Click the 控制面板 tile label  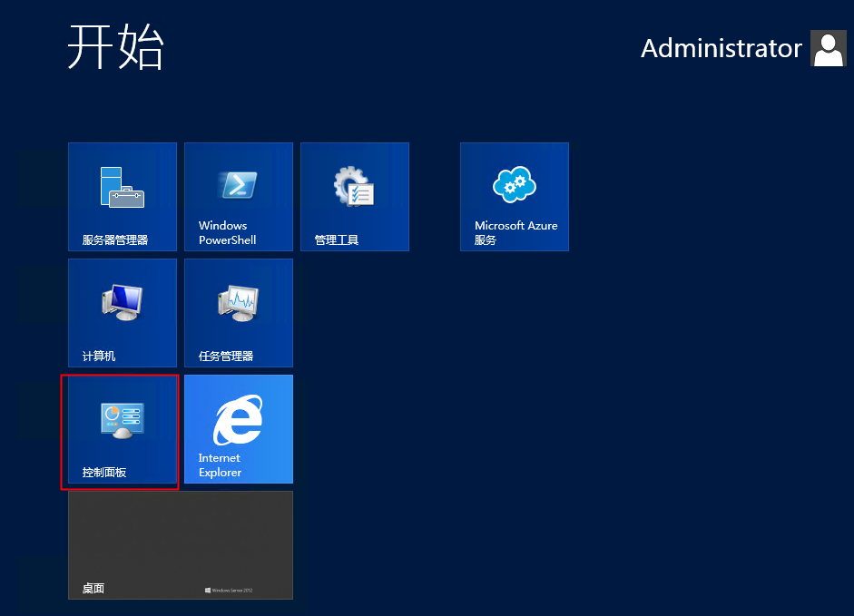(104, 473)
